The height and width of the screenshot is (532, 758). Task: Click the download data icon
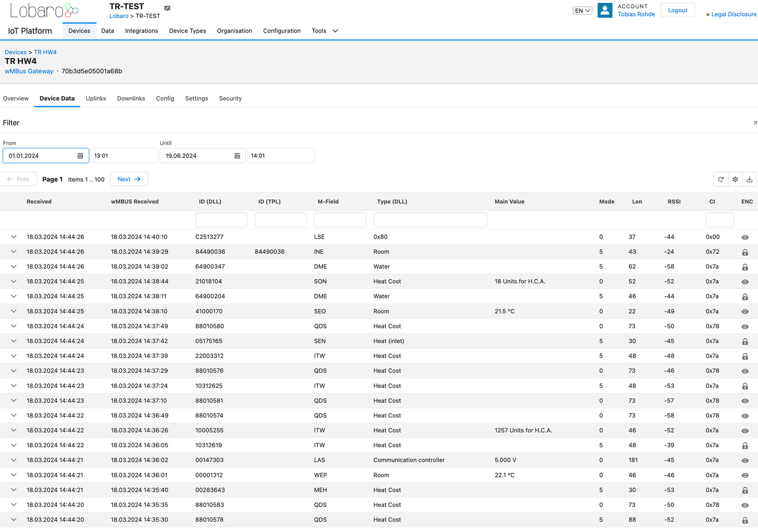[749, 180]
